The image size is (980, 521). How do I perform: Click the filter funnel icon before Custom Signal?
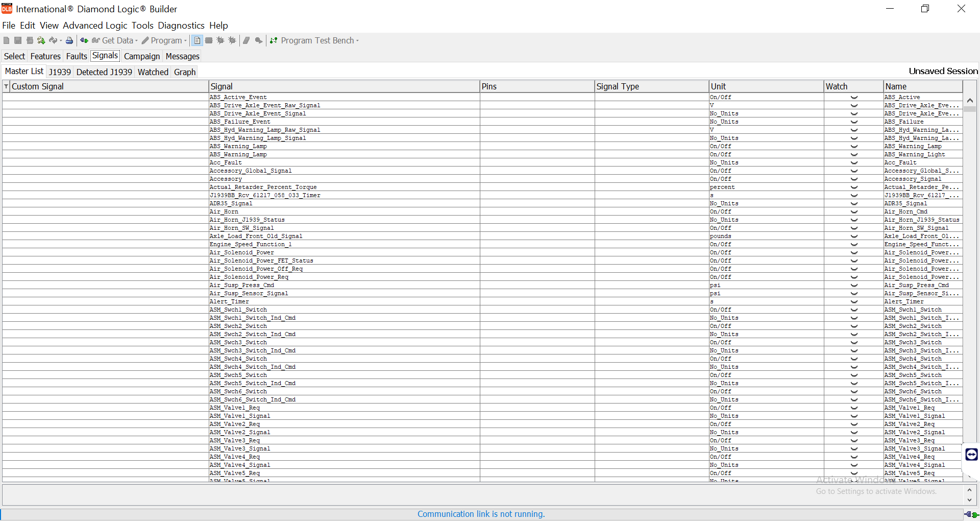point(6,86)
